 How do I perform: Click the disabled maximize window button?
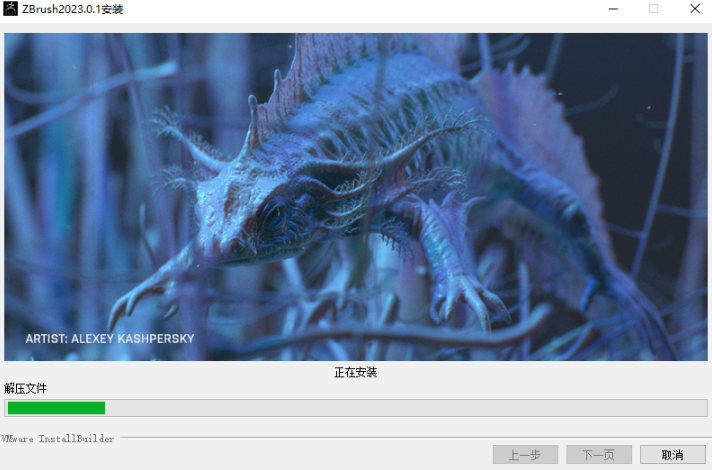click(653, 9)
